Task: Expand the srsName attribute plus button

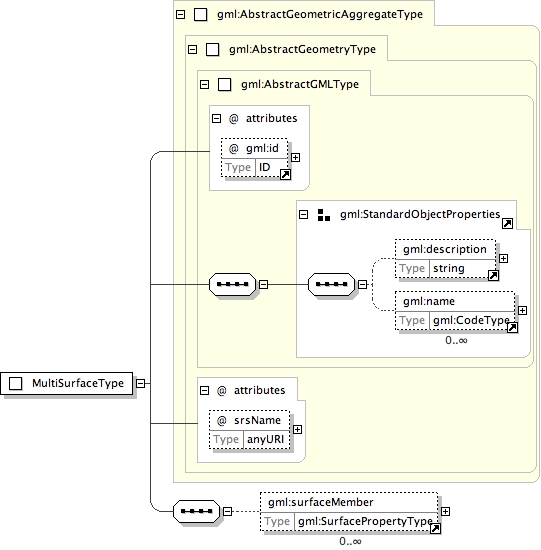Action: pos(297,430)
